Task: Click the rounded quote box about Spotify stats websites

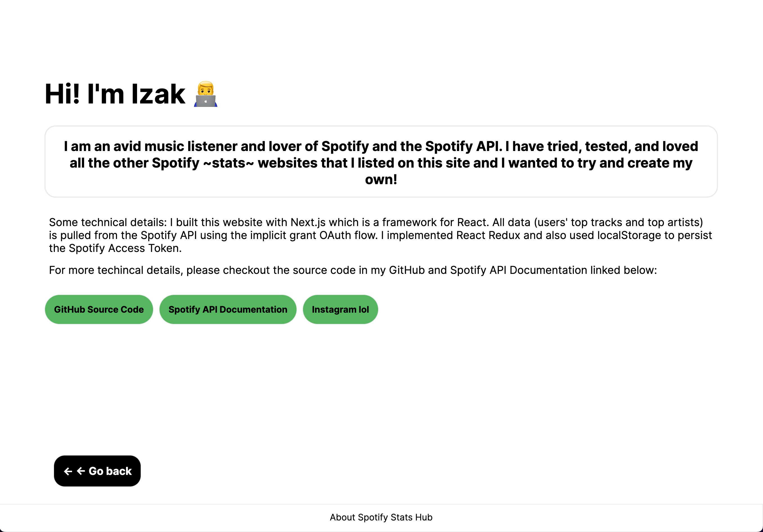Action: 381,162
